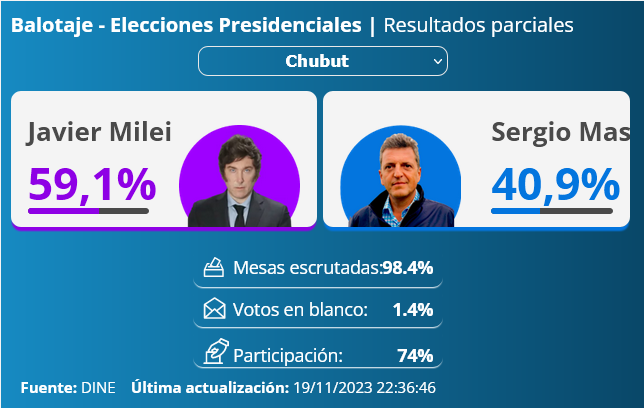This screenshot has width=644, height=408.
Task: Click Milei's 59,1% result figure
Action: click(x=92, y=185)
